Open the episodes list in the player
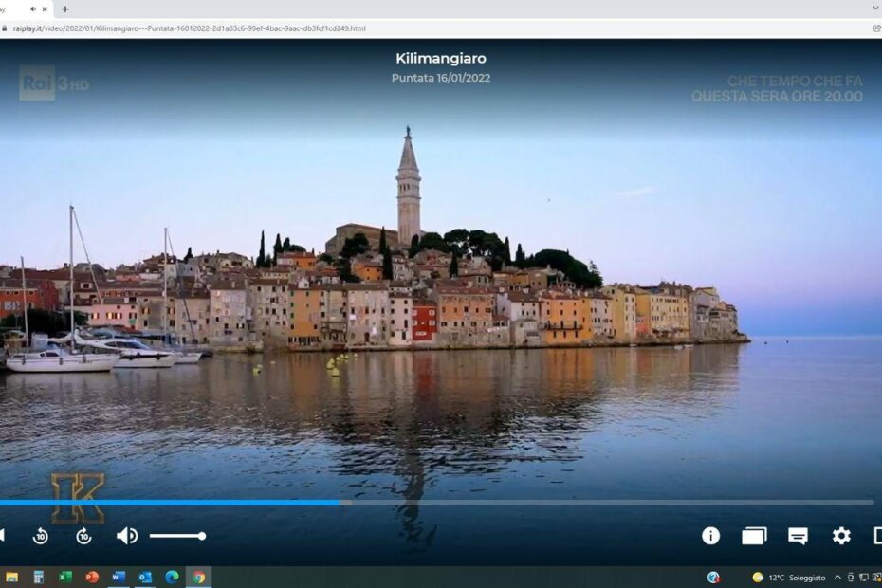The height and width of the screenshot is (588, 882). click(x=753, y=536)
